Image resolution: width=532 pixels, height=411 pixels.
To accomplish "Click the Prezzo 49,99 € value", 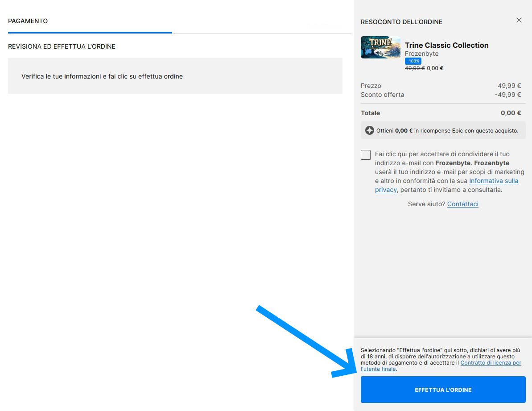I will coord(509,86).
